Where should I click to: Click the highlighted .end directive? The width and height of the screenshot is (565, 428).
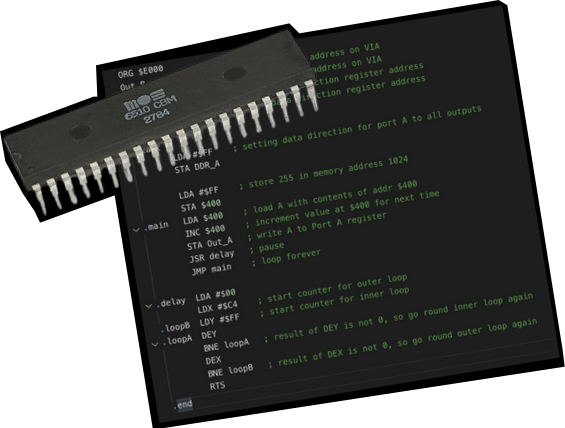[183, 405]
